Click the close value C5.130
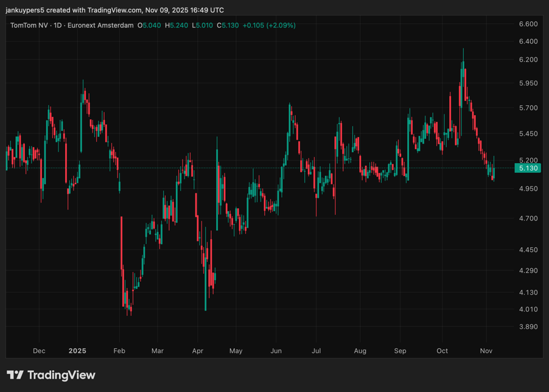 pos(228,25)
